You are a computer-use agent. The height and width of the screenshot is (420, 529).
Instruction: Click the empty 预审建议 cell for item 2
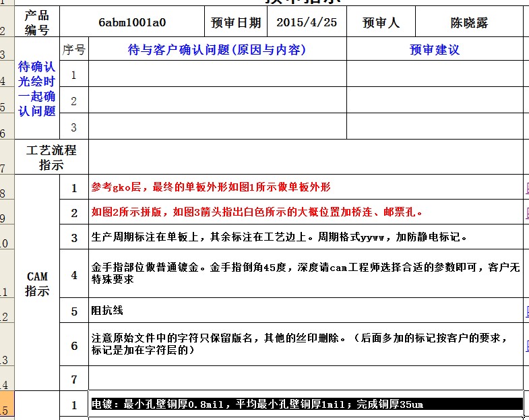435,100
